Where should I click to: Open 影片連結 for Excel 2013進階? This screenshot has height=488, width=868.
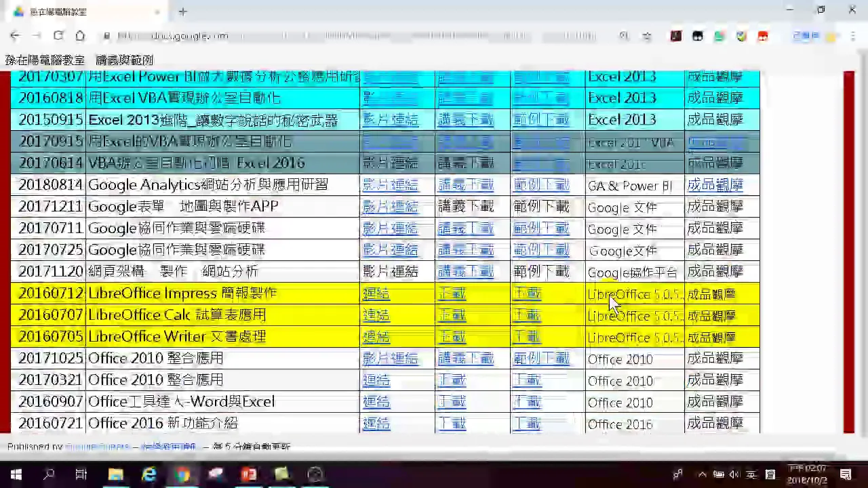click(390, 120)
